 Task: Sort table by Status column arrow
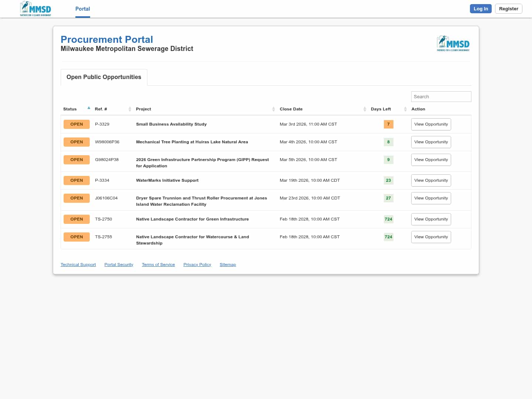tap(89, 108)
